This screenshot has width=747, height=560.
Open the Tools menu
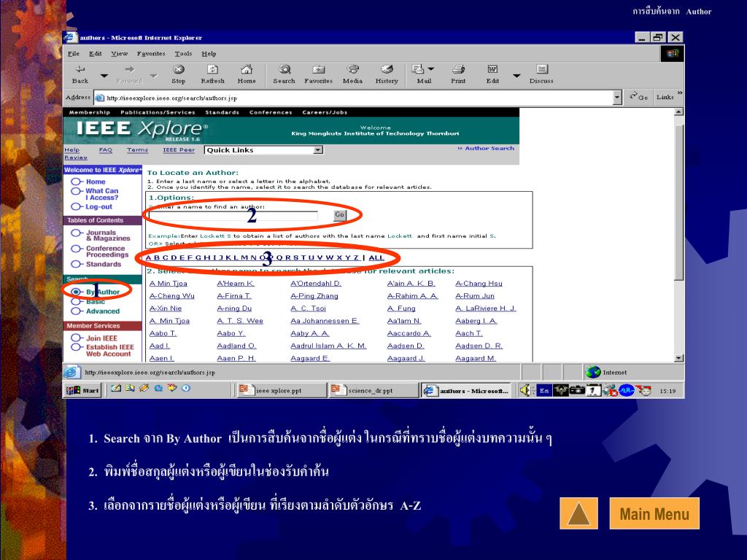click(x=183, y=54)
